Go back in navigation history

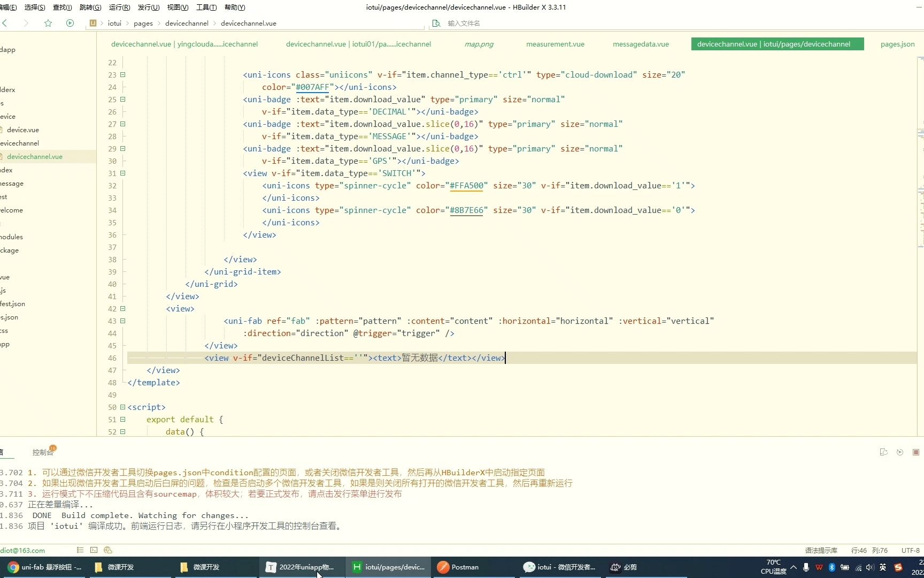coord(5,23)
